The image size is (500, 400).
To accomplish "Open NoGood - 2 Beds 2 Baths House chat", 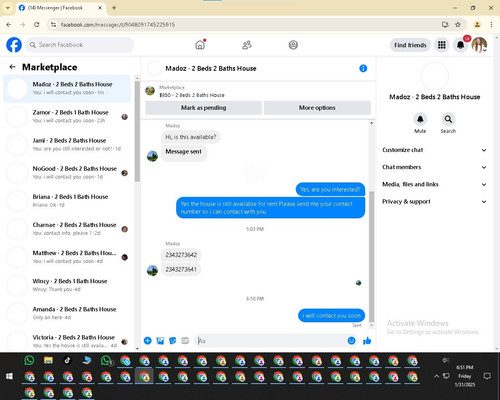I will [67, 172].
